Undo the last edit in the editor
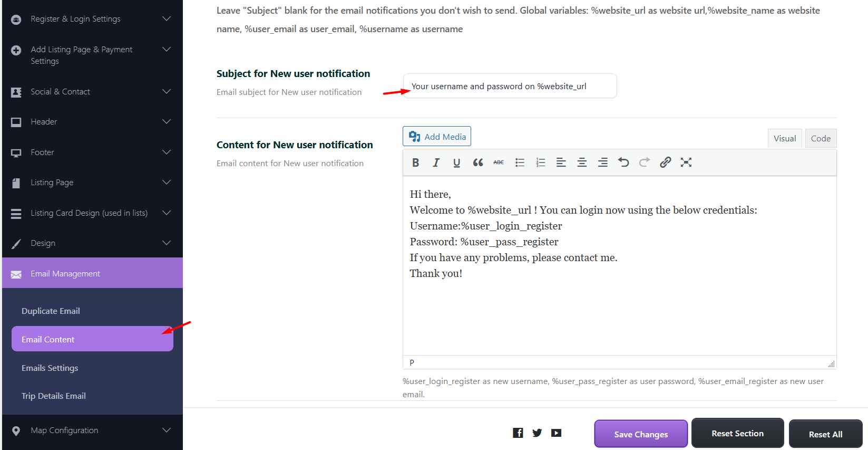This screenshot has height=450, width=868. 623,162
